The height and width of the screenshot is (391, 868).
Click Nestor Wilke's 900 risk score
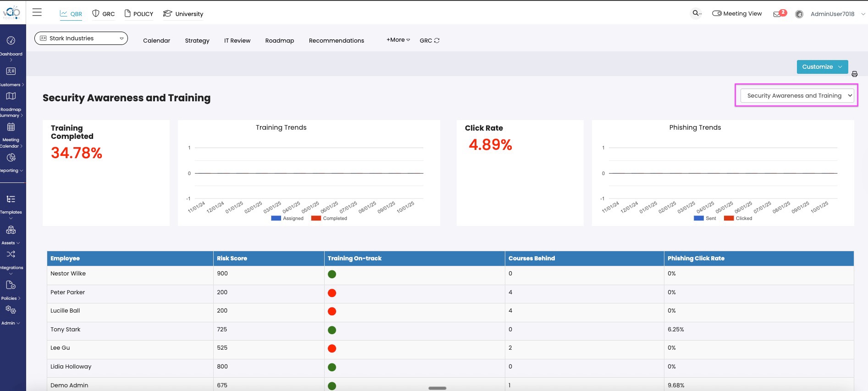click(222, 274)
